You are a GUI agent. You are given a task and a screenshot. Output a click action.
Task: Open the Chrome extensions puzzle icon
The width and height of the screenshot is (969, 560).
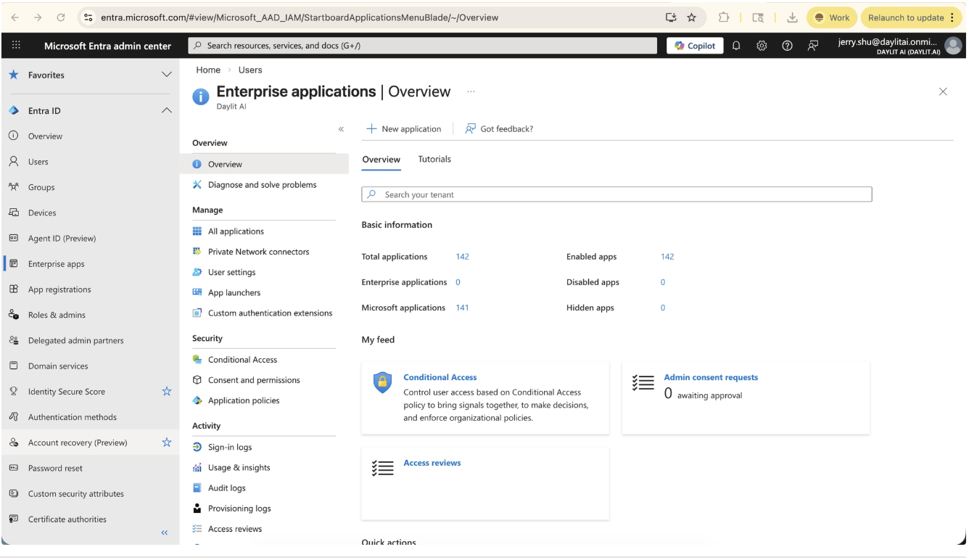point(725,17)
